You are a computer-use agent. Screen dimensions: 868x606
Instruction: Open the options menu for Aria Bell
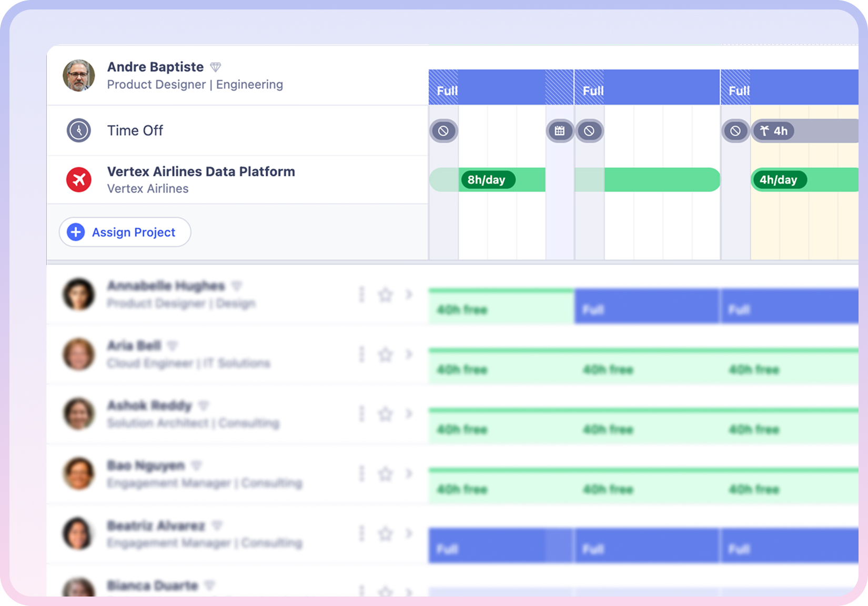(361, 355)
